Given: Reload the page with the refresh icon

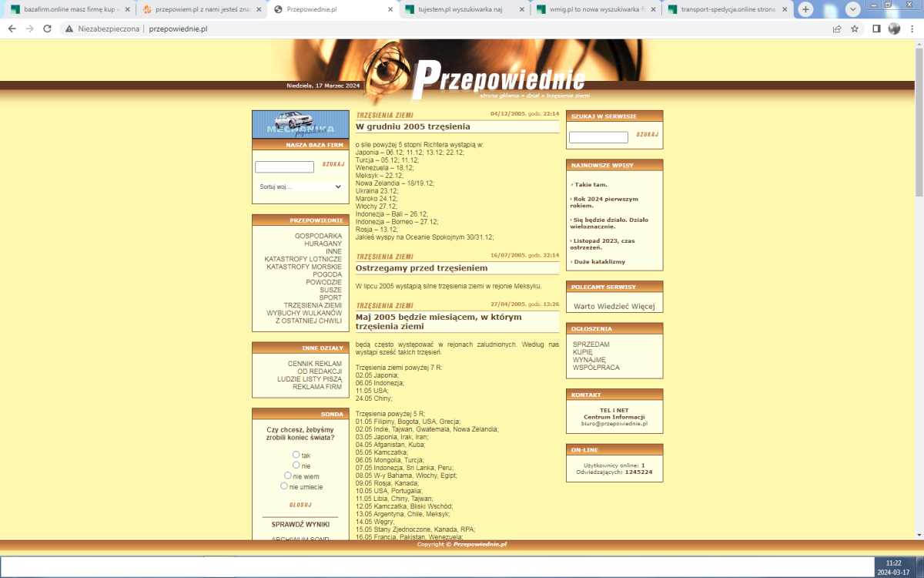Looking at the screenshot, I should point(47,29).
